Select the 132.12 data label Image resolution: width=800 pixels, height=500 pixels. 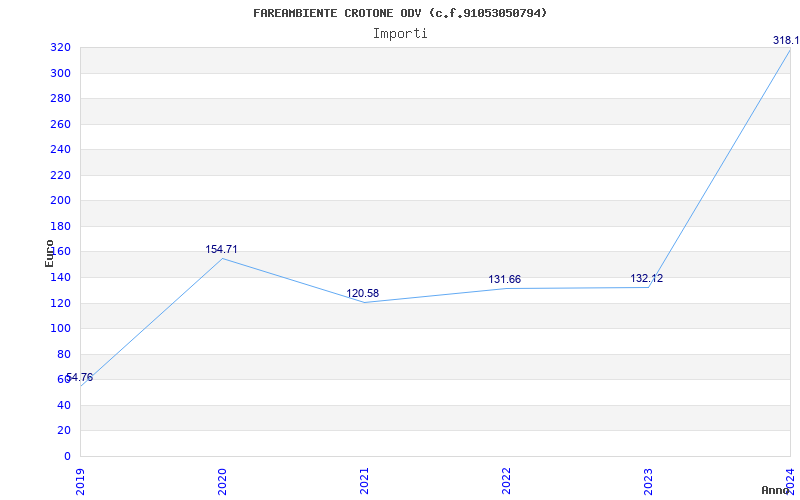tap(646, 279)
